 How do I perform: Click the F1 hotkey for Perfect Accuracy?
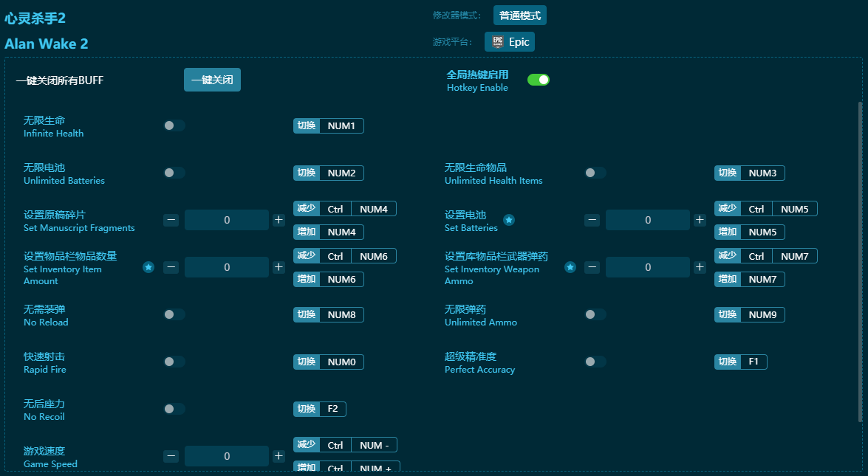click(x=753, y=362)
